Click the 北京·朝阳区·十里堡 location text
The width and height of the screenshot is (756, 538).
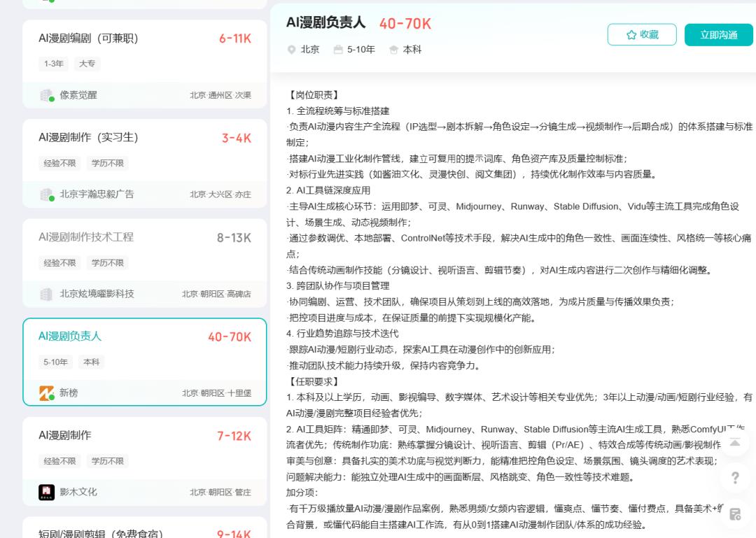(218, 392)
